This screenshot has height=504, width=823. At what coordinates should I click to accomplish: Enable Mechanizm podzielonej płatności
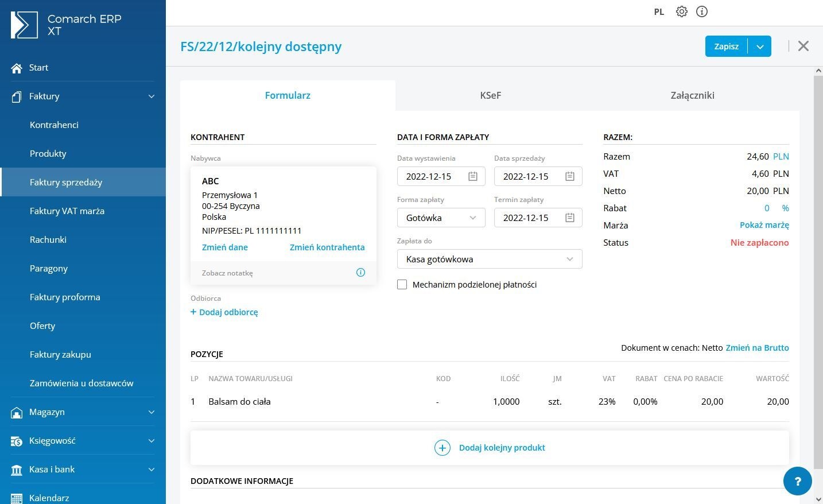[402, 284]
